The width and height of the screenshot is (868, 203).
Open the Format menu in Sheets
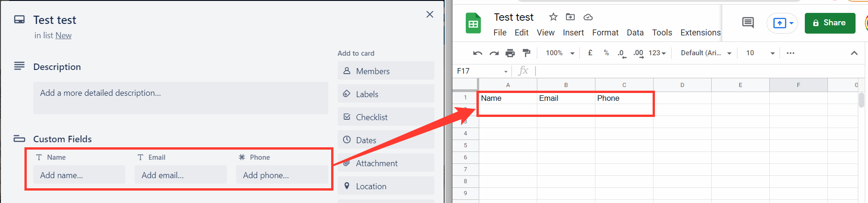tap(605, 33)
